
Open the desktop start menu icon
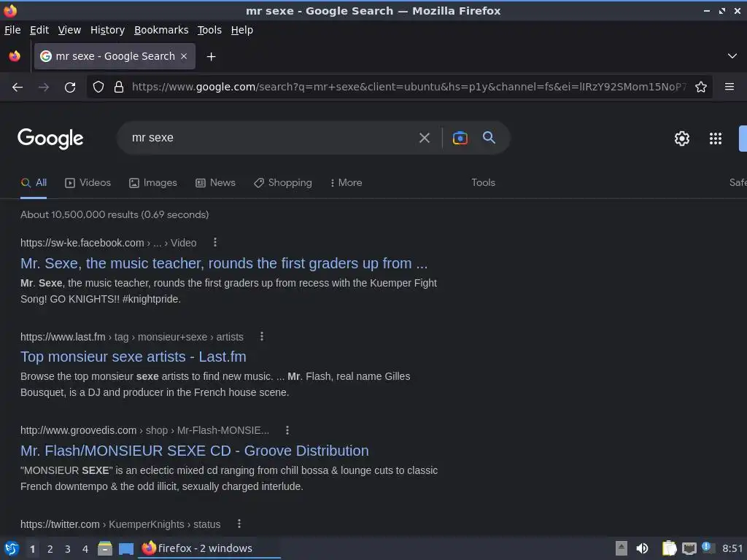[x=12, y=548]
